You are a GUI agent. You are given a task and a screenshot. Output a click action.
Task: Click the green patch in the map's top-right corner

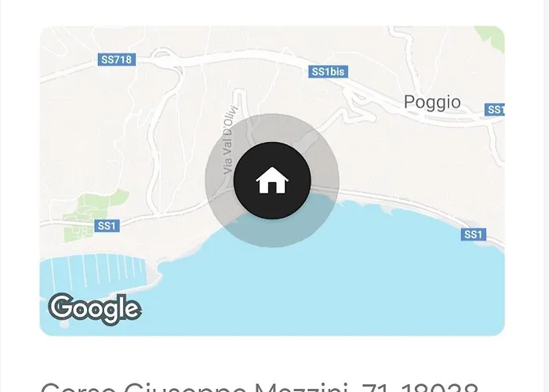(x=492, y=38)
